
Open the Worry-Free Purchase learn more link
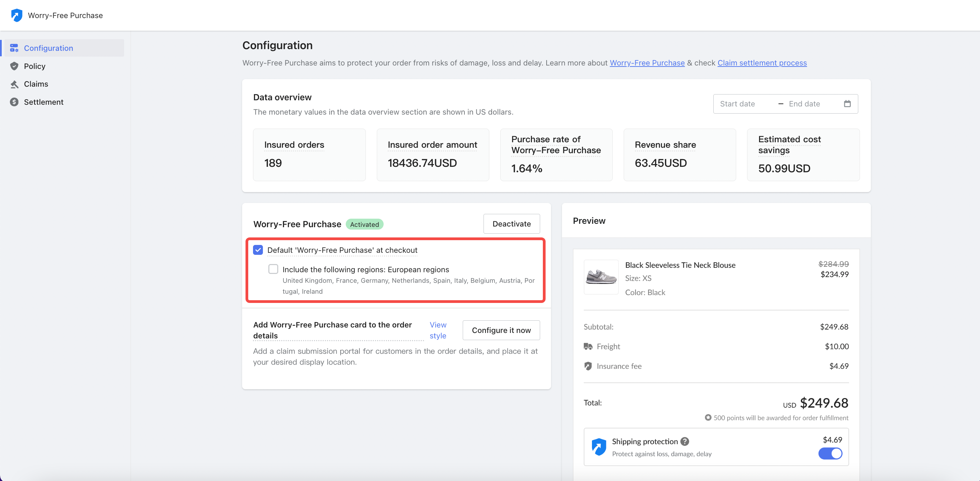click(647, 63)
